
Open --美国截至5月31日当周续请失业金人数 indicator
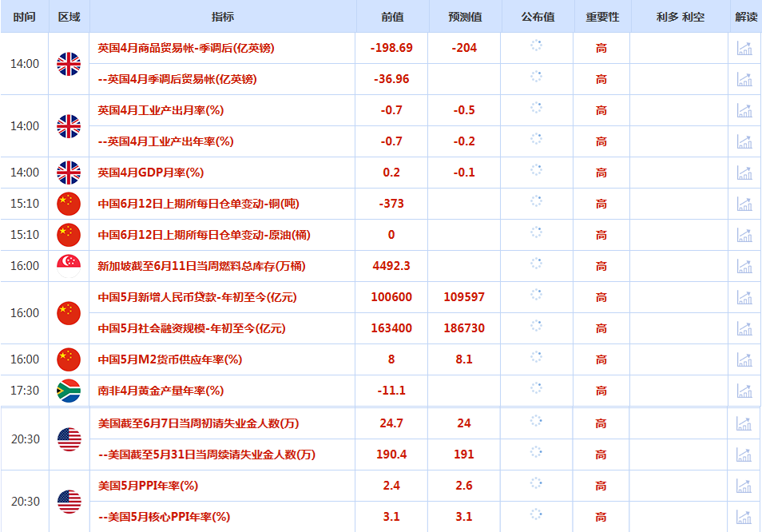(207, 455)
